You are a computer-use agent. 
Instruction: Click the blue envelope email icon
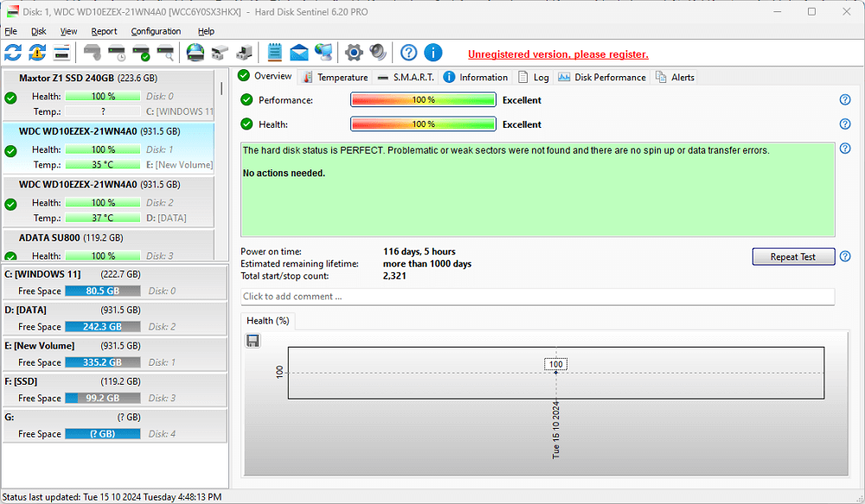tap(299, 53)
